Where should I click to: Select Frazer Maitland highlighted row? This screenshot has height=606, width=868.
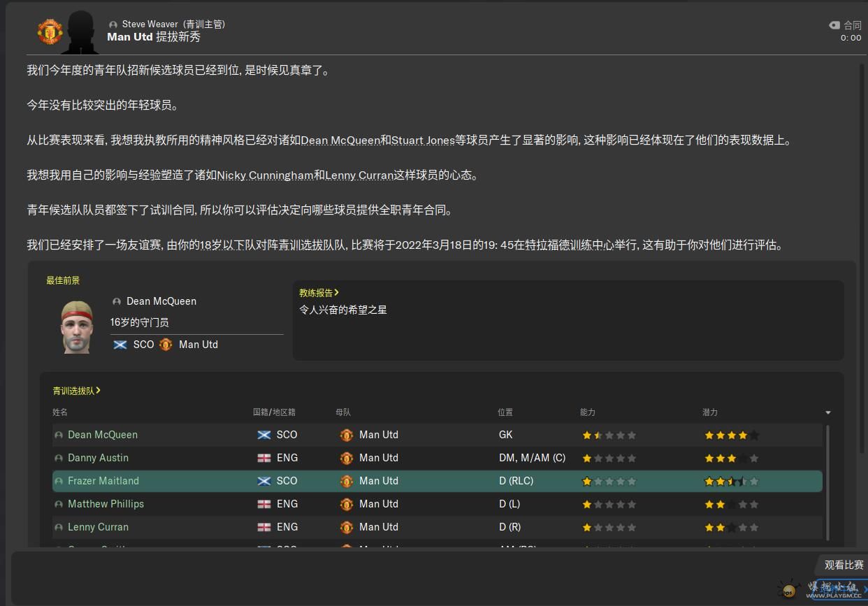[437, 481]
